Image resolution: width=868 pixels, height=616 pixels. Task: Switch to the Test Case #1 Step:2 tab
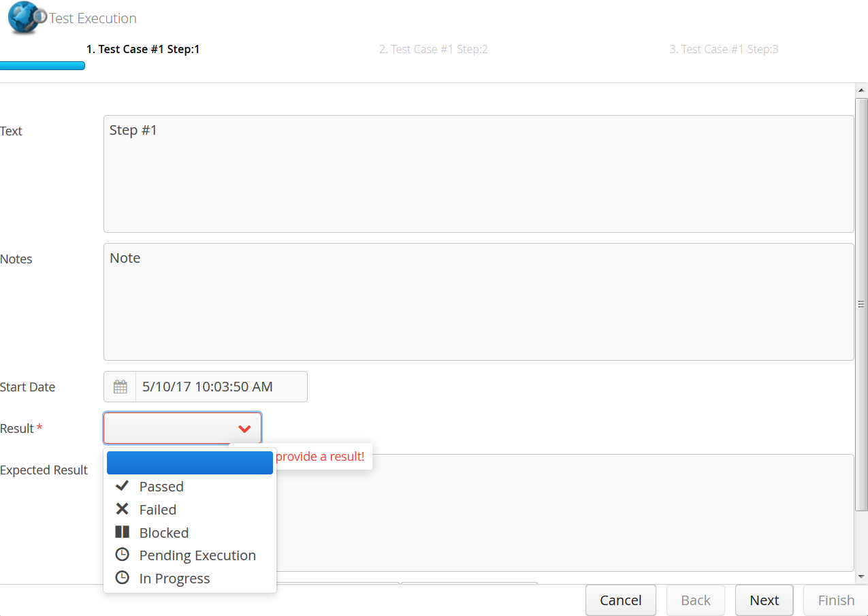(x=434, y=49)
